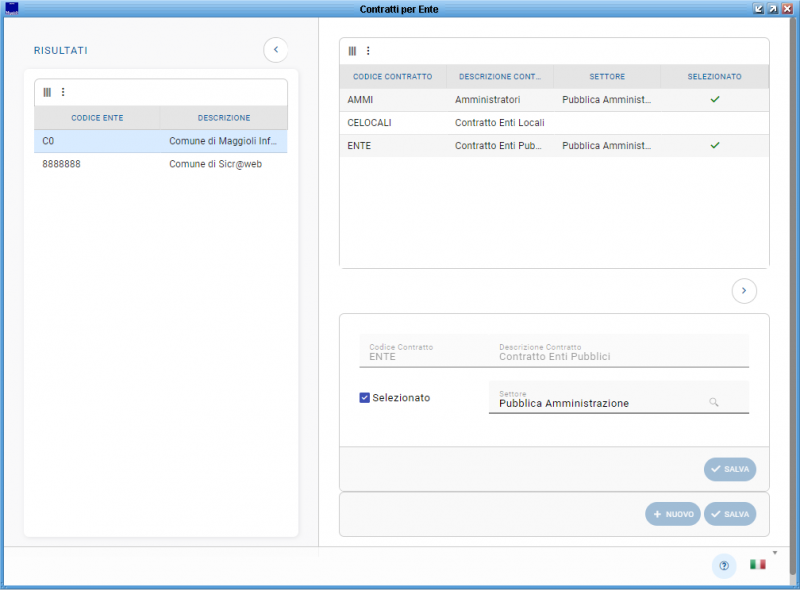Click the Italian flag language icon
This screenshot has height=590, width=800.
tap(758, 565)
